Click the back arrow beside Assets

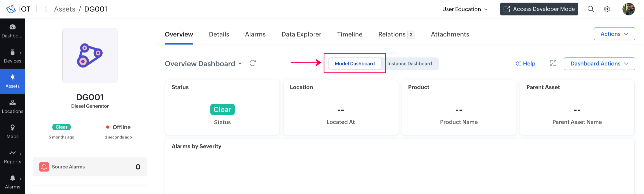point(46,9)
